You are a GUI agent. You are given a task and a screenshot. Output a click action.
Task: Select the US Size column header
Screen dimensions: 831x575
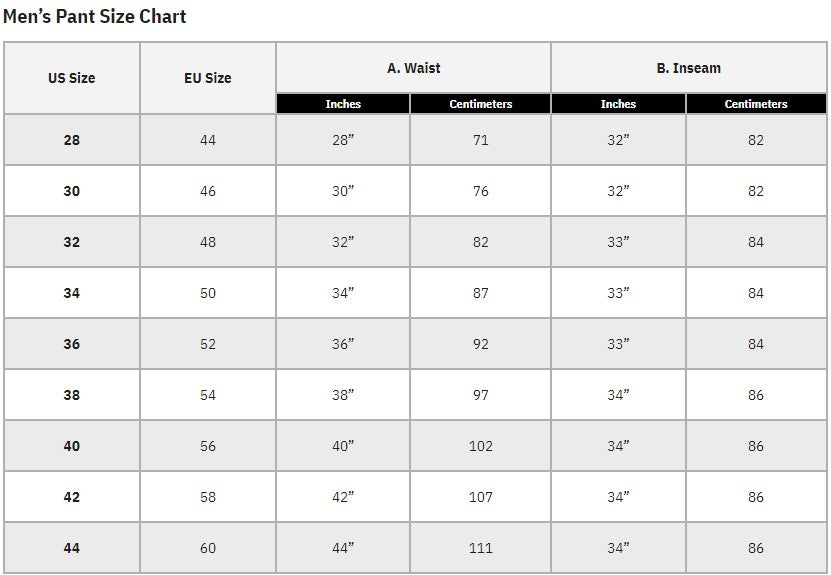(72, 78)
